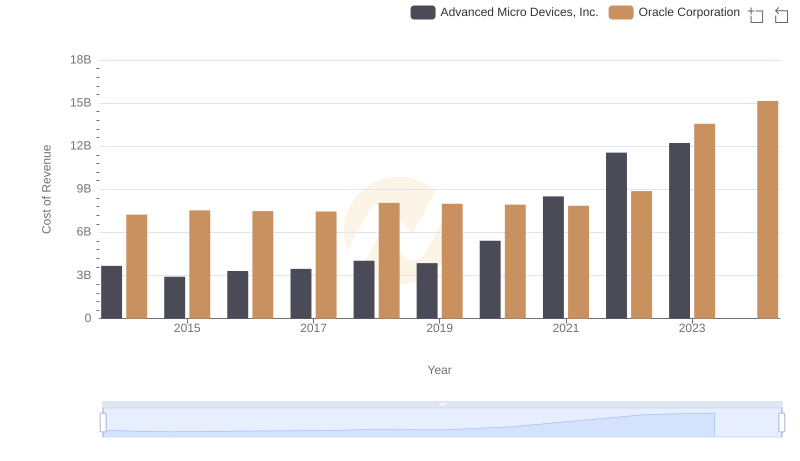Click the AMD bar for 2015
The width and height of the screenshot is (800, 461).
174,298
